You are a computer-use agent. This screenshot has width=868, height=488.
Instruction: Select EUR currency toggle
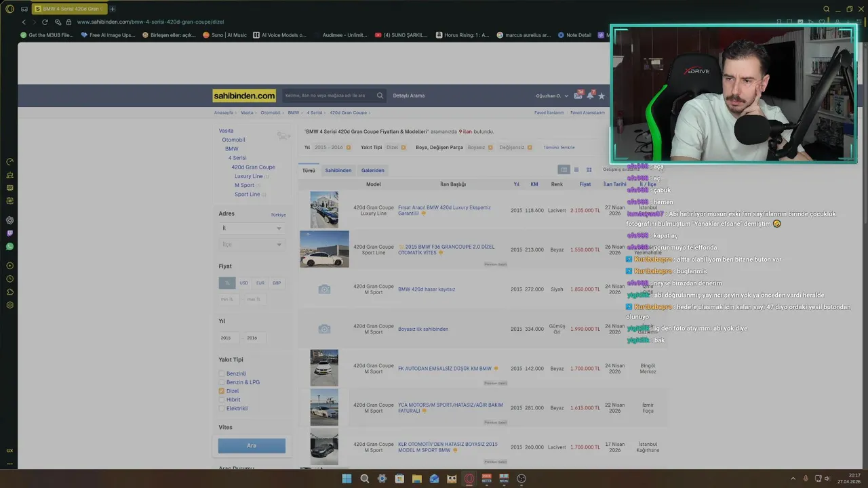pos(260,283)
